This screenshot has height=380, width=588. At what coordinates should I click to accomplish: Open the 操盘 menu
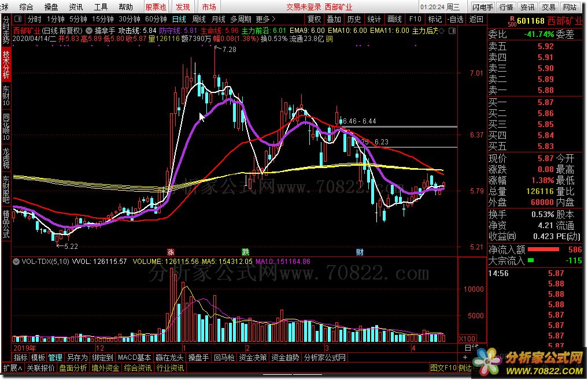tap(51, 7)
